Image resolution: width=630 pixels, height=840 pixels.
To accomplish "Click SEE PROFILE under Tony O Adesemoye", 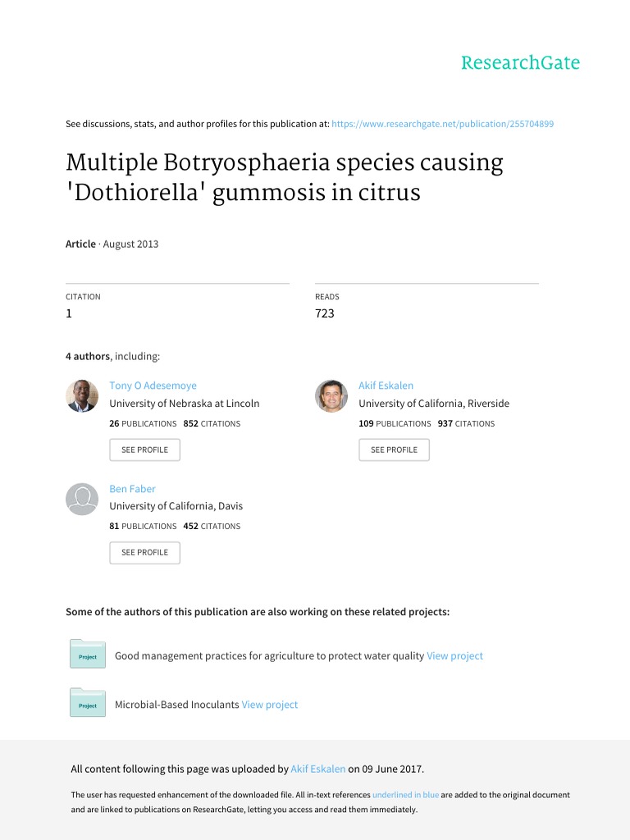I will 144,450.
